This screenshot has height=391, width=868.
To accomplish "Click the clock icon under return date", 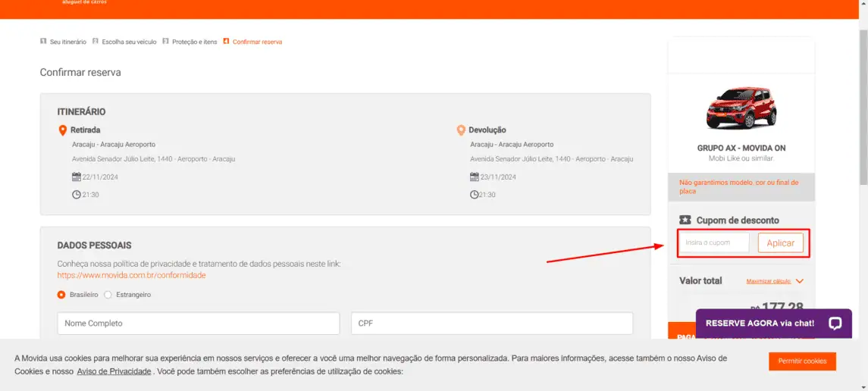I will point(475,195).
